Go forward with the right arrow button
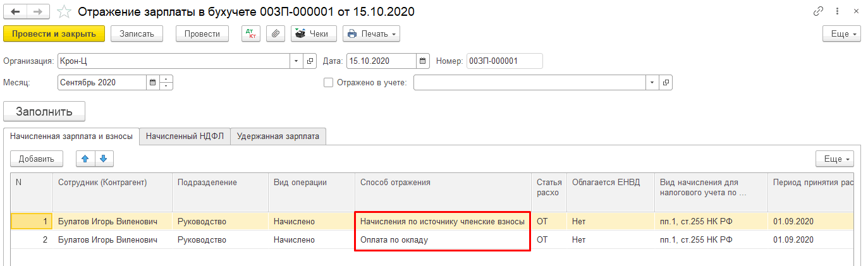The image size is (868, 266). [x=38, y=12]
